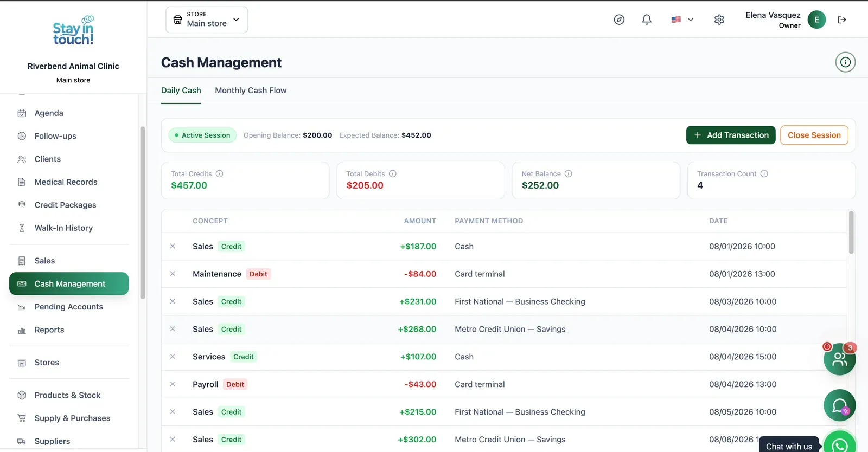This screenshot has height=452, width=868.
Task: Remove the Payroll Debit transaction row
Action: [x=173, y=384]
